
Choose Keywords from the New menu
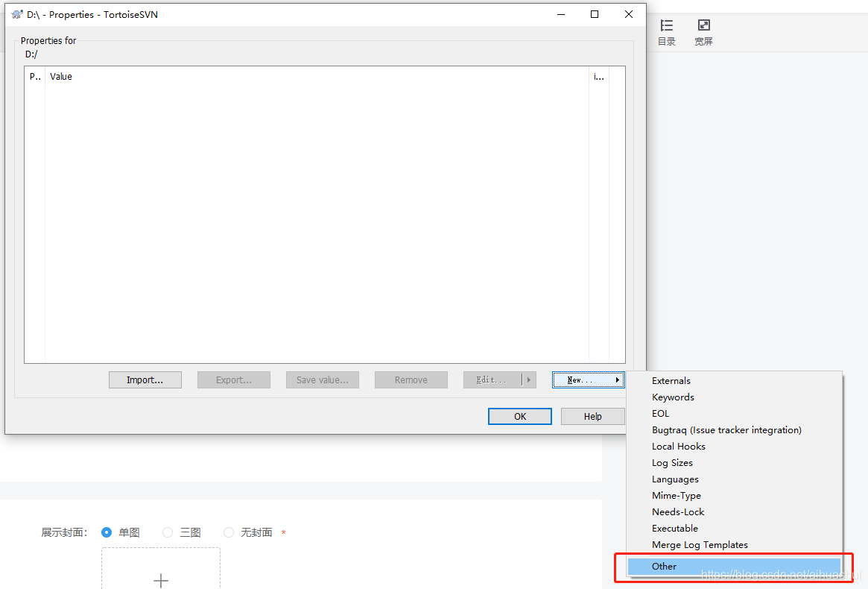735,397
